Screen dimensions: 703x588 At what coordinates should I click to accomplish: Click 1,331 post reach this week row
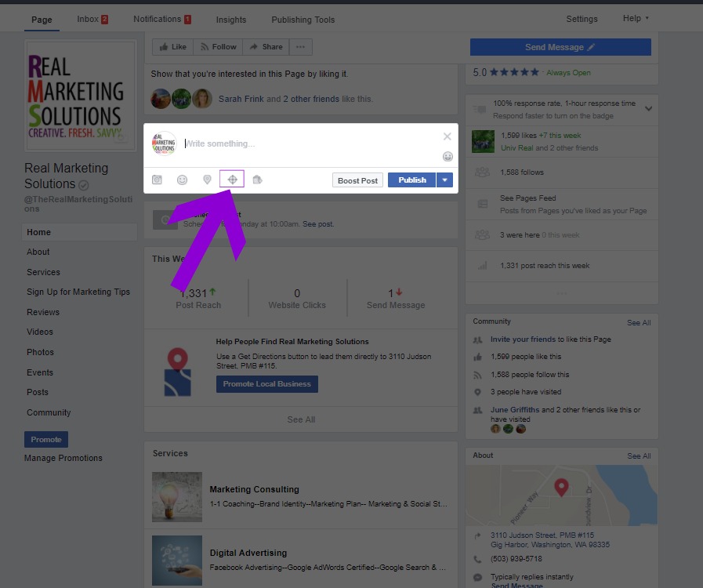coord(562,266)
